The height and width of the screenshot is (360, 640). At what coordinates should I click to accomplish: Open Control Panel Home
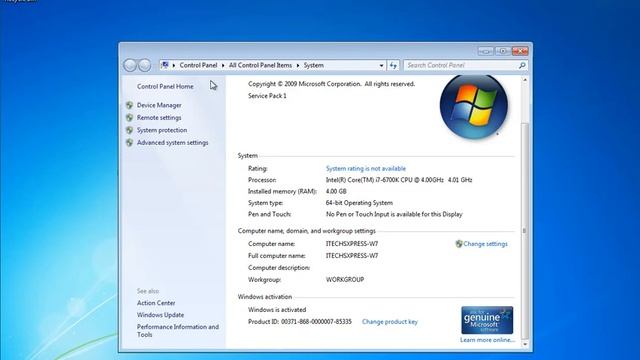(165, 87)
